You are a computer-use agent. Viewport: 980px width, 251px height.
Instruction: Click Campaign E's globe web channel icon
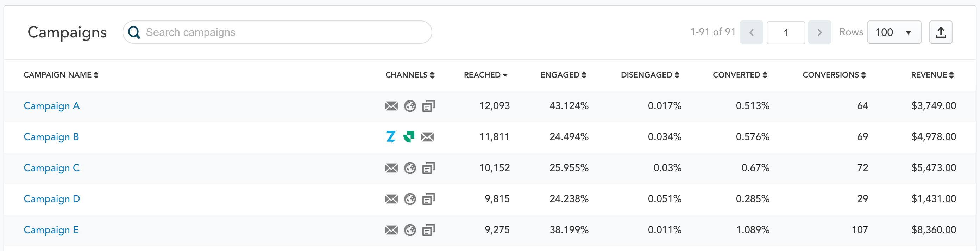pos(410,230)
